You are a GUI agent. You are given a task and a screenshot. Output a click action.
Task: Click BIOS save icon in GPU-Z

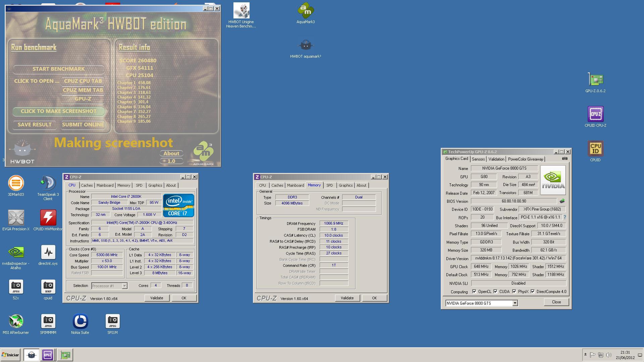point(562,201)
